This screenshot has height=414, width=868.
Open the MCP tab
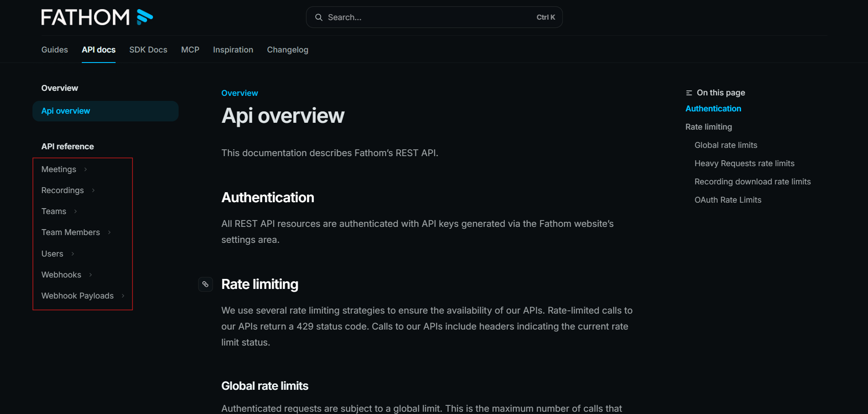[x=190, y=50]
